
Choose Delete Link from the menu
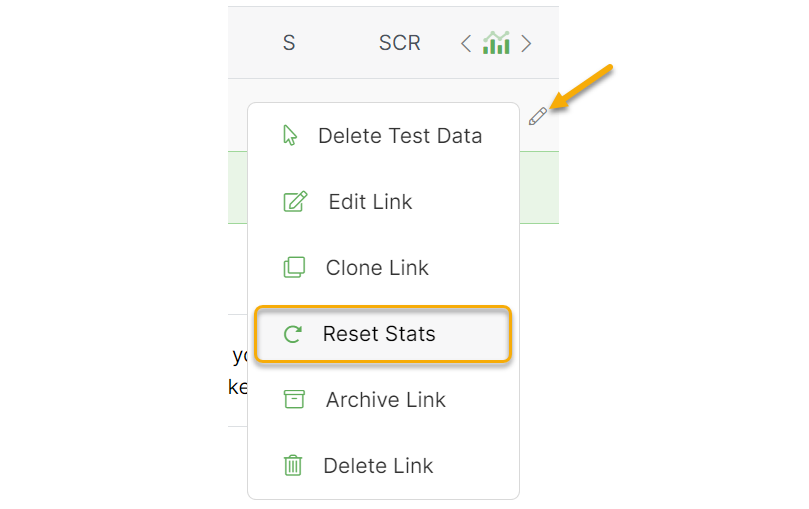click(378, 466)
